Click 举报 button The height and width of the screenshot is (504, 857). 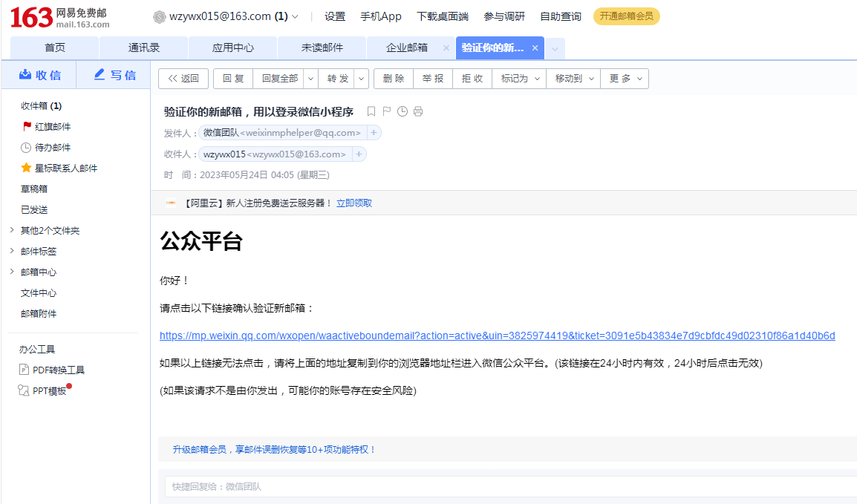433,79
